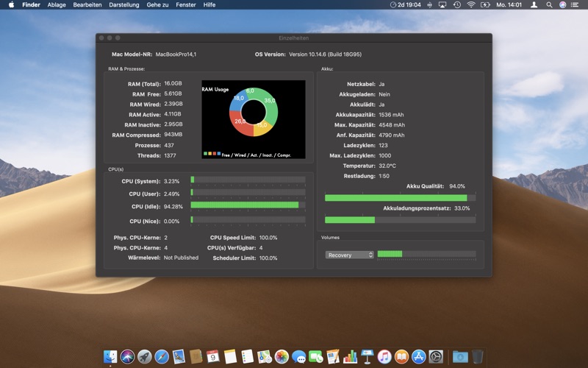Click the CPU (Idle) usage bar
This screenshot has height=368, width=588.
[248, 205]
